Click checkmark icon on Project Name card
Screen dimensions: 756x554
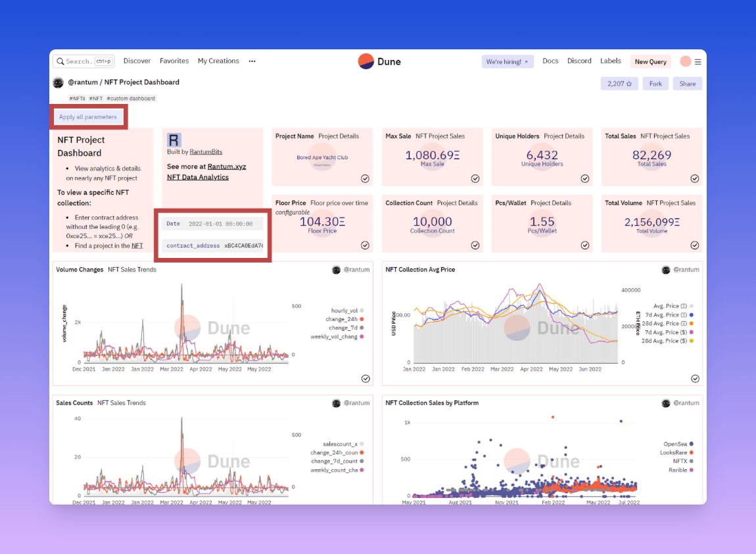pos(365,178)
